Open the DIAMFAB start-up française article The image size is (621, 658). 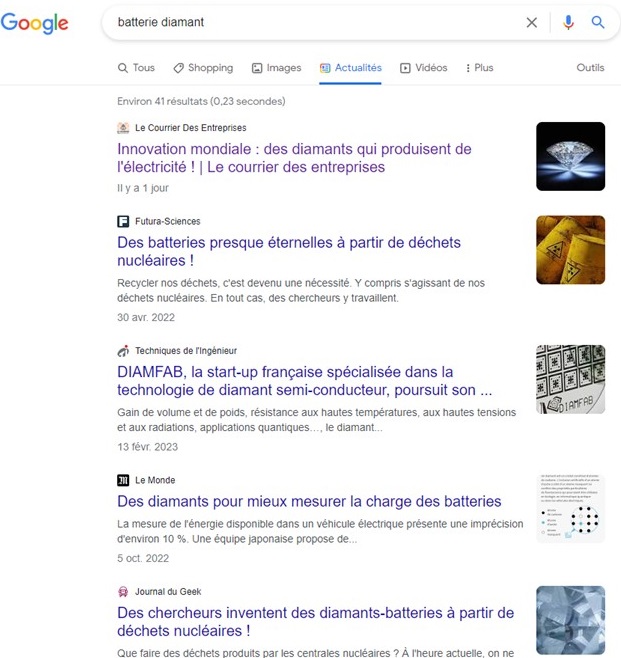304,381
